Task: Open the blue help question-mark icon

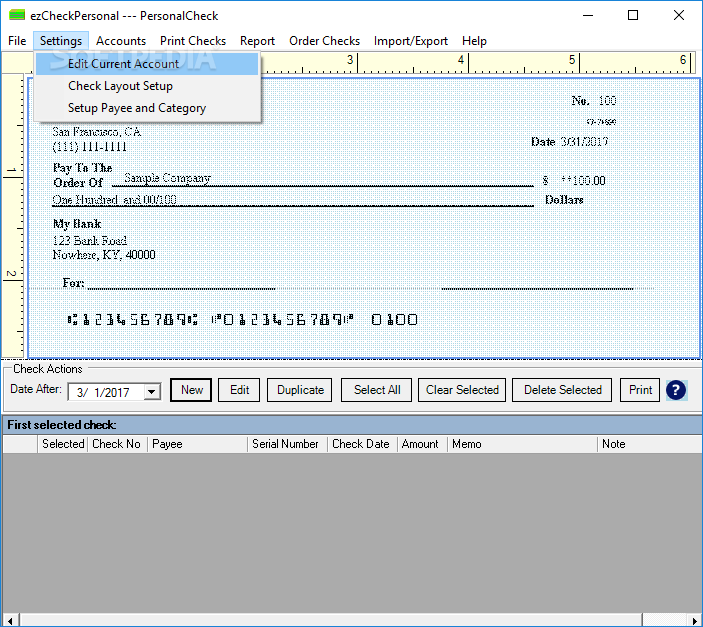Action: pyautogui.click(x=676, y=390)
